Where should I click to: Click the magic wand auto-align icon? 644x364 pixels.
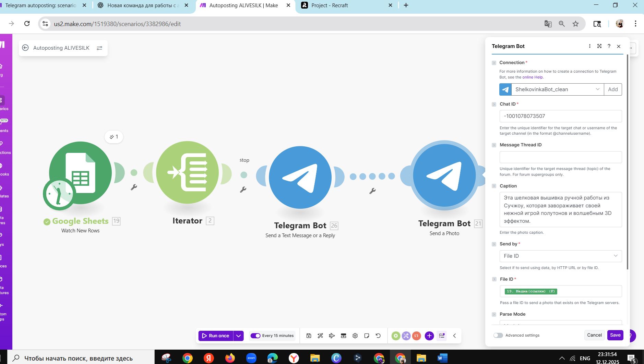320,336
